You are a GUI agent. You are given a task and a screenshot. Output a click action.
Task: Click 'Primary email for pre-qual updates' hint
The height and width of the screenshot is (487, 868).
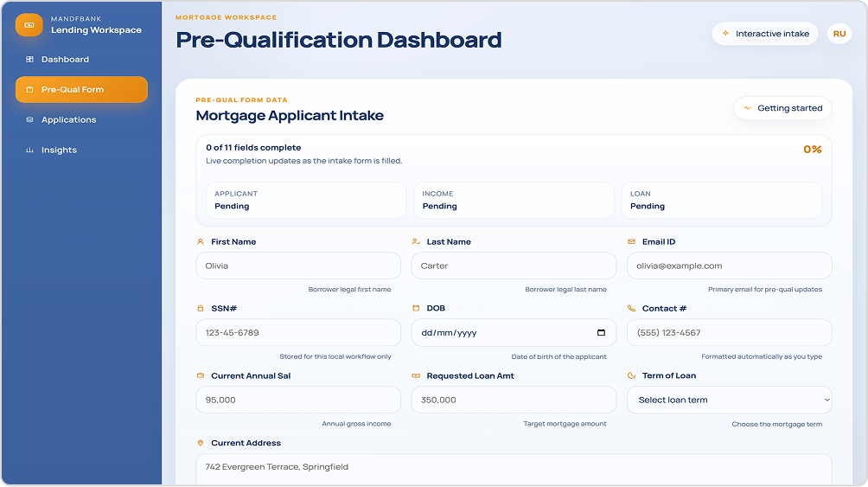tap(764, 289)
